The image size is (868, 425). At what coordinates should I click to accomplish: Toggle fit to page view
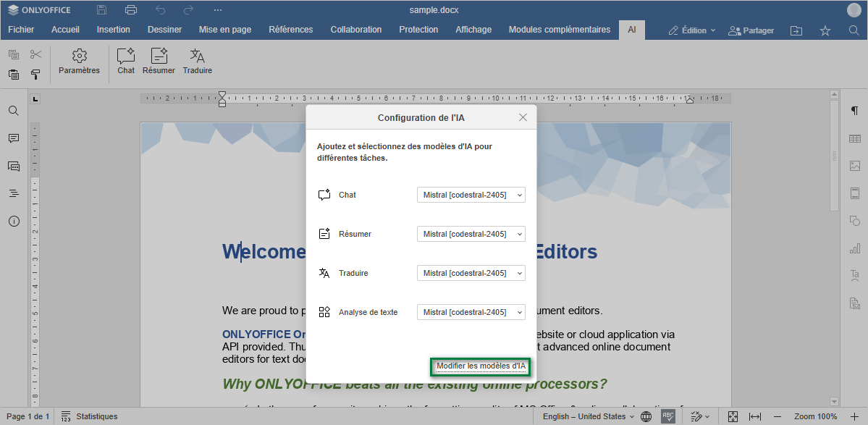(733, 416)
